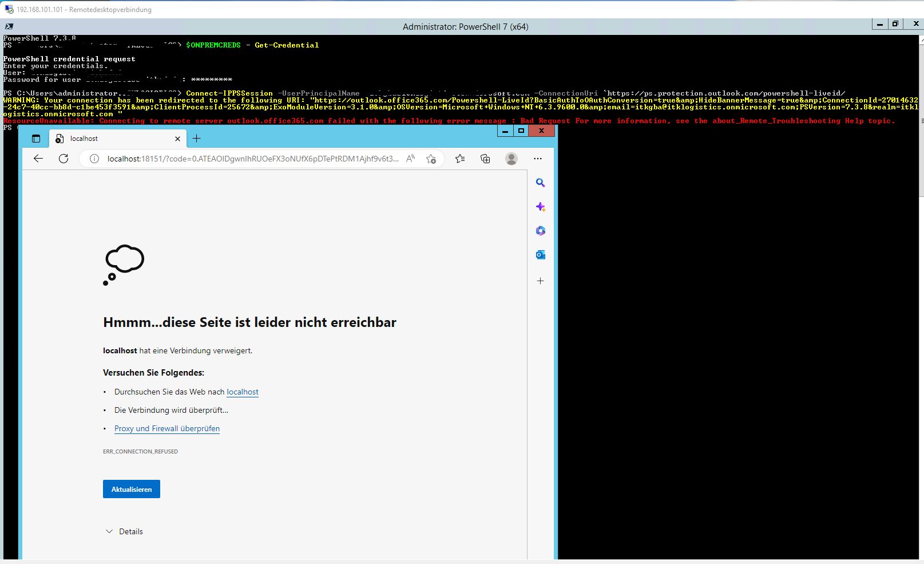
Task: Close the Edge browser window
Action: tap(541, 131)
